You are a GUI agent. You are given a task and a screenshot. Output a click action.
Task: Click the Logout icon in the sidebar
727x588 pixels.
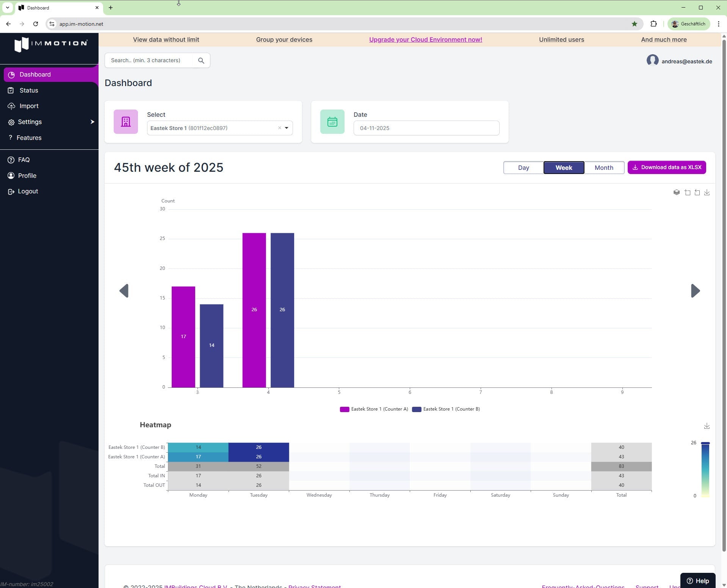point(11,191)
